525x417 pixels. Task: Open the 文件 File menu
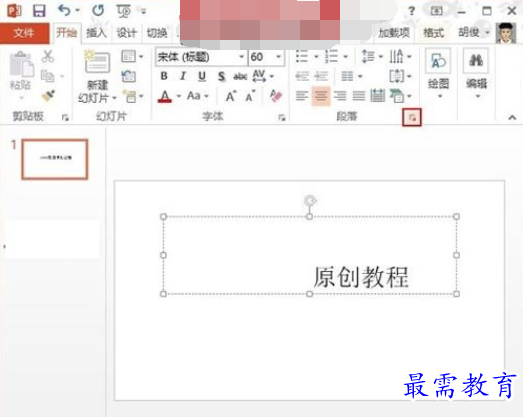24,33
